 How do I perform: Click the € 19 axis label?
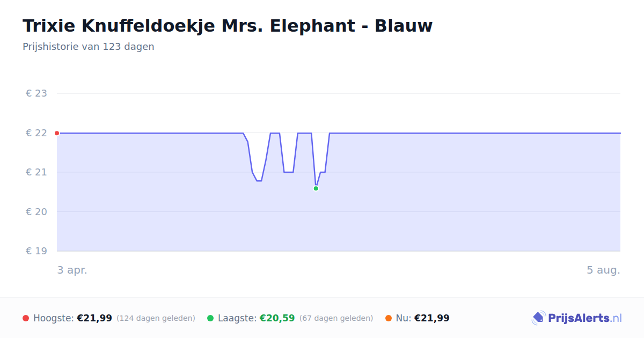36,251
